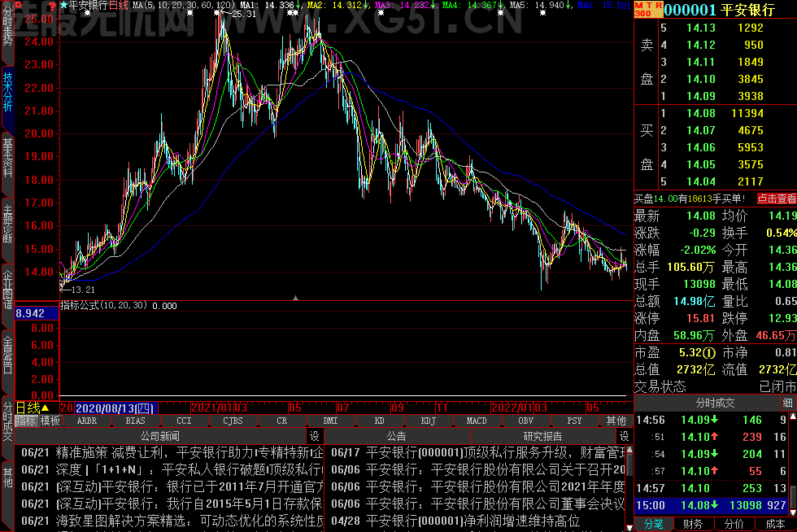Select the CCI indicator tab
This screenshot has width=797, height=532.
[184, 421]
